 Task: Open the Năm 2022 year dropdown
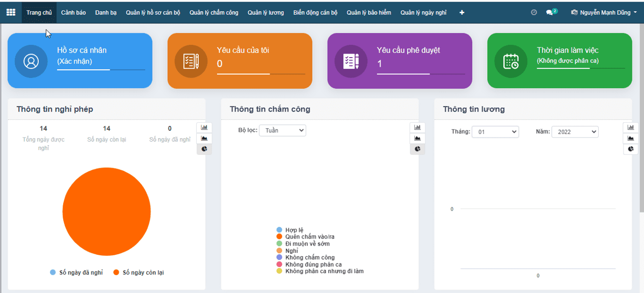[575, 132]
